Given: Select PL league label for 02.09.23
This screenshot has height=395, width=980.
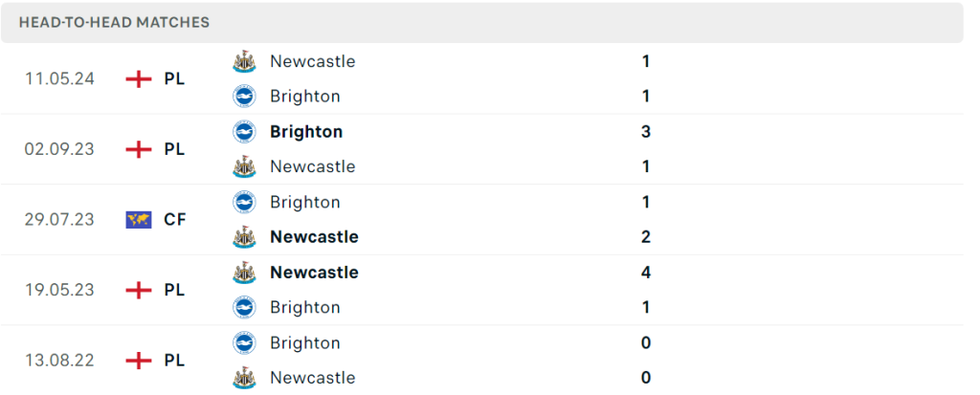Looking at the screenshot, I should tap(175, 149).
